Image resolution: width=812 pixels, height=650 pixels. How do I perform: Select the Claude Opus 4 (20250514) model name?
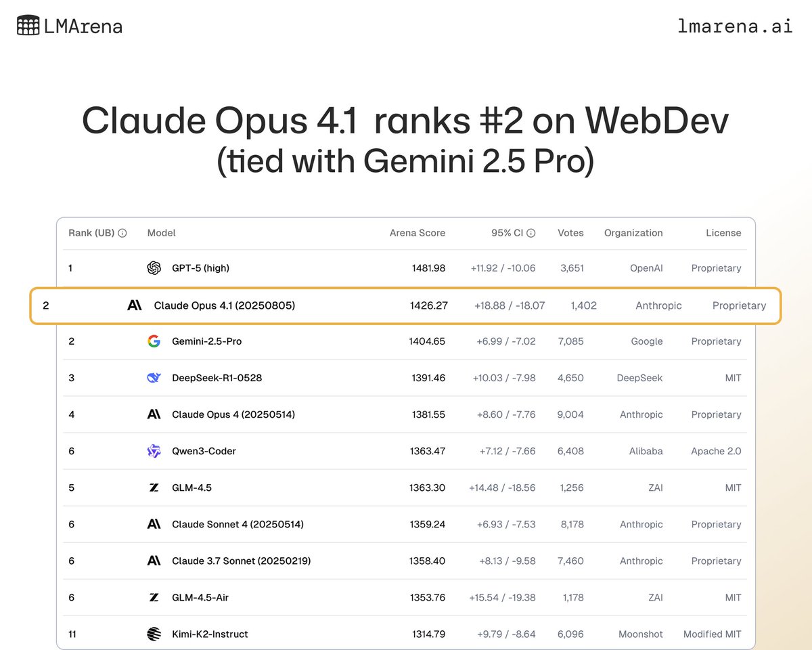click(233, 414)
